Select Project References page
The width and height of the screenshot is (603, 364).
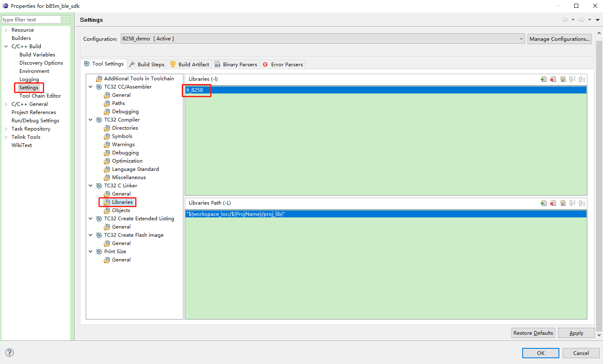(x=34, y=112)
